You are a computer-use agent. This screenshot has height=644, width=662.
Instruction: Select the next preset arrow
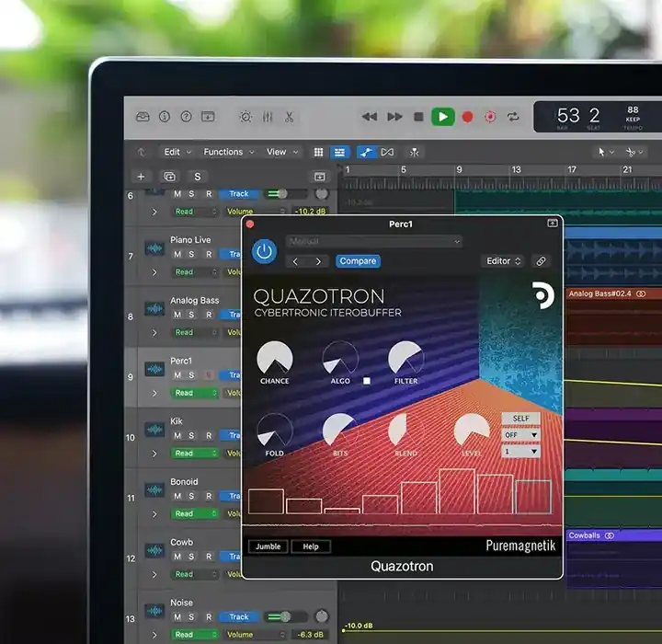(318, 261)
